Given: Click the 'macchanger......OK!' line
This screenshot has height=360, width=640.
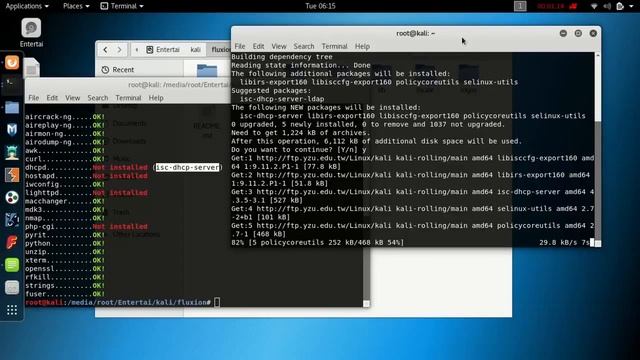Looking at the screenshot, I should tap(65, 201).
